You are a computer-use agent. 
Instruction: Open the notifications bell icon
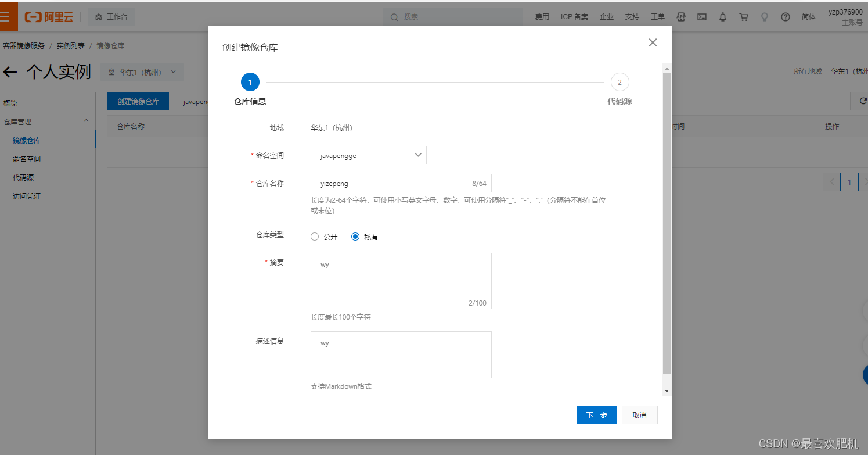coord(723,17)
